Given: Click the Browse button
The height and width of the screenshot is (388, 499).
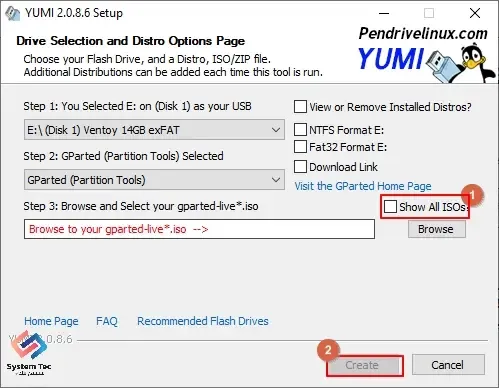Looking at the screenshot, I should click(x=437, y=229).
